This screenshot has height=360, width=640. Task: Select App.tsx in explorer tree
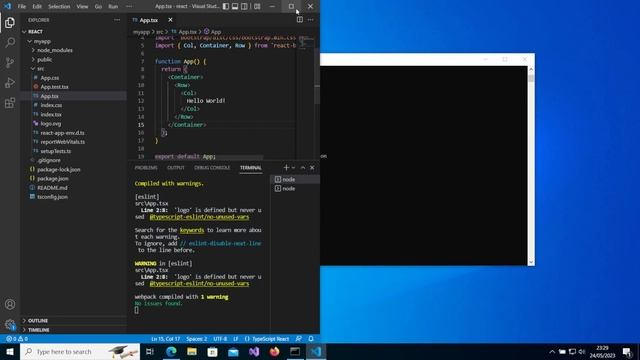pos(73,96)
